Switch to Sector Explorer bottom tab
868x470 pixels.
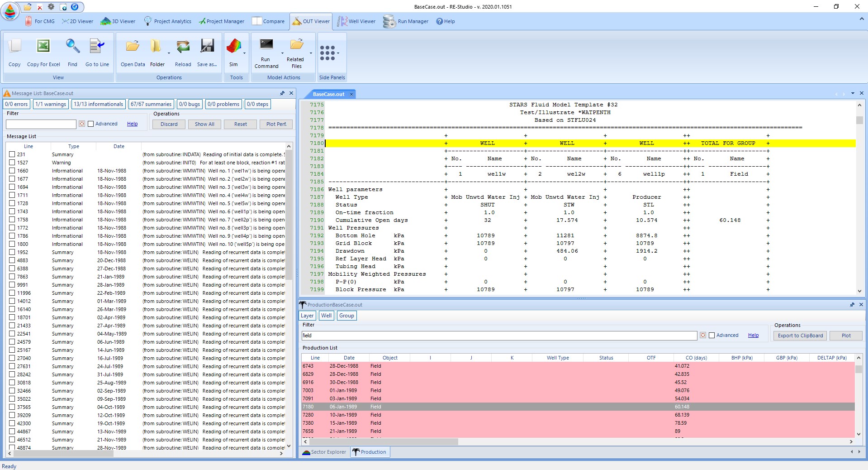pyautogui.click(x=324, y=452)
